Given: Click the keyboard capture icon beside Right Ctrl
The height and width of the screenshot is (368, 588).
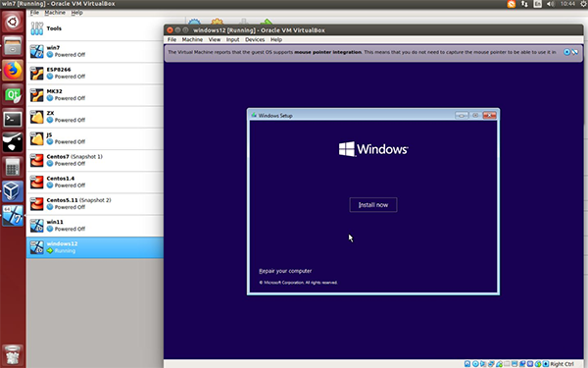Looking at the screenshot, I should click(546, 364).
